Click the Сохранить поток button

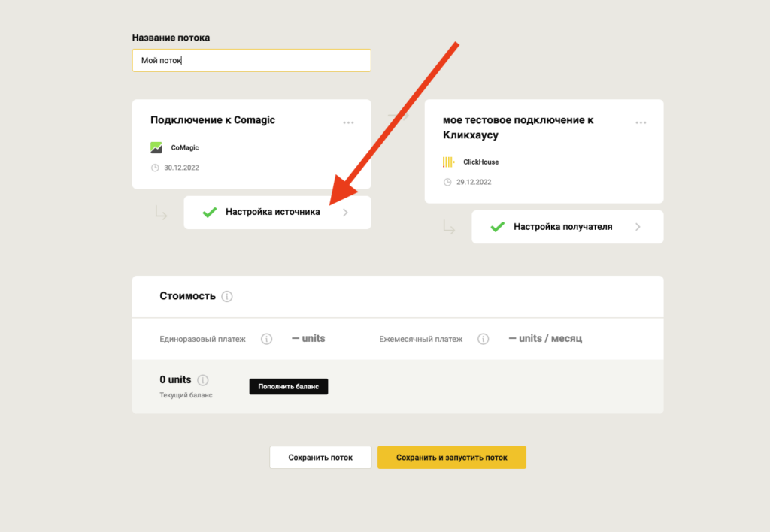tap(320, 457)
